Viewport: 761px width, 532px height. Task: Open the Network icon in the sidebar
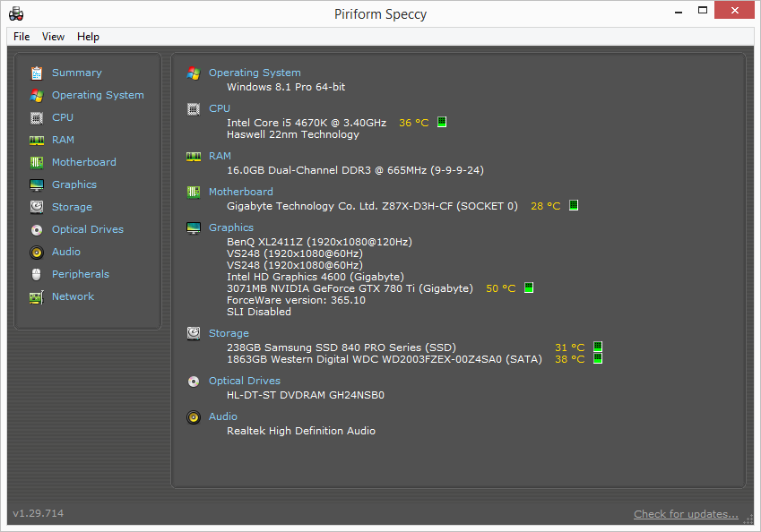coord(37,296)
